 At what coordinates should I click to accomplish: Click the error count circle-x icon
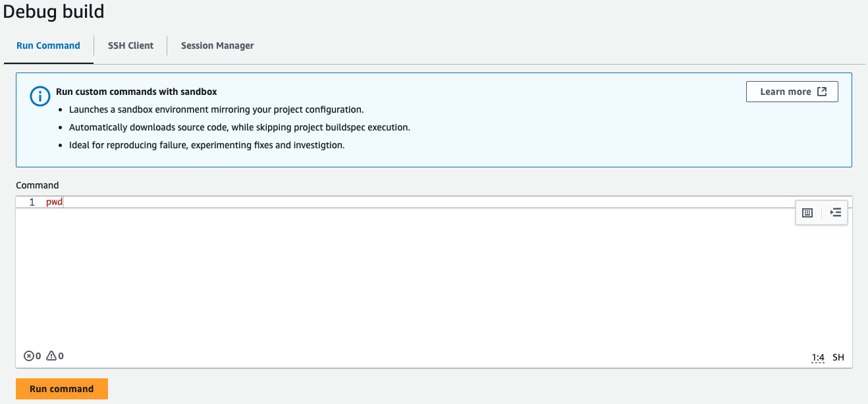coord(28,356)
